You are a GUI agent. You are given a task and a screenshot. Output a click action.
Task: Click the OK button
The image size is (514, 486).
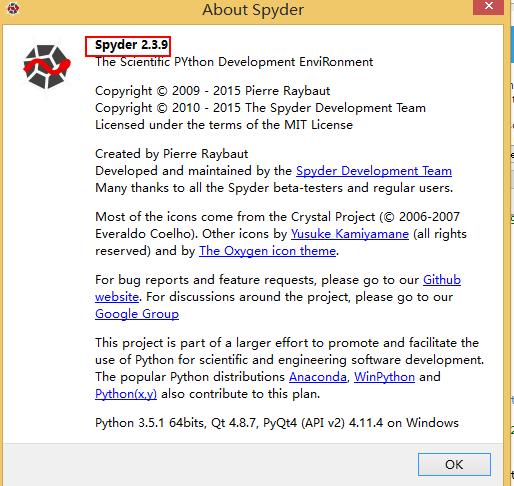point(454,464)
